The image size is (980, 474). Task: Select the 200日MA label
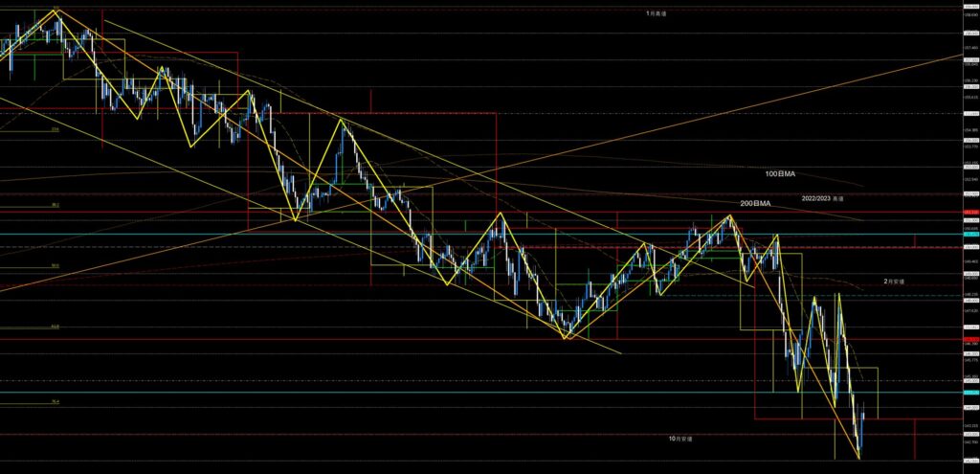coord(755,204)
